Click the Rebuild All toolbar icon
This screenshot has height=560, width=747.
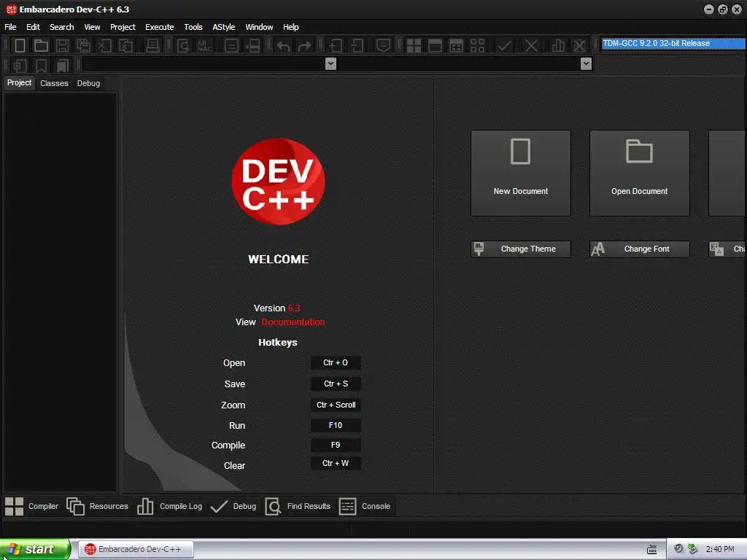tap(477, 46)
